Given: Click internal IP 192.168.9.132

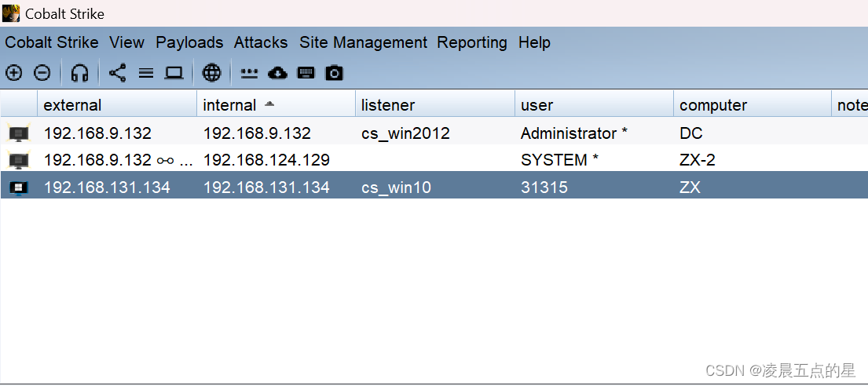Looking at the screenshot, I should [257, 133].
